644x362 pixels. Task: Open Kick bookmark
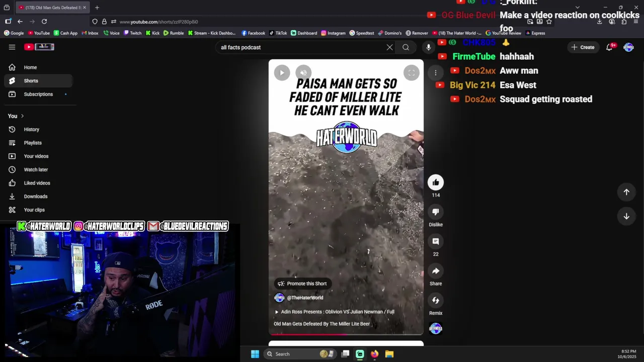coord(152,33)
